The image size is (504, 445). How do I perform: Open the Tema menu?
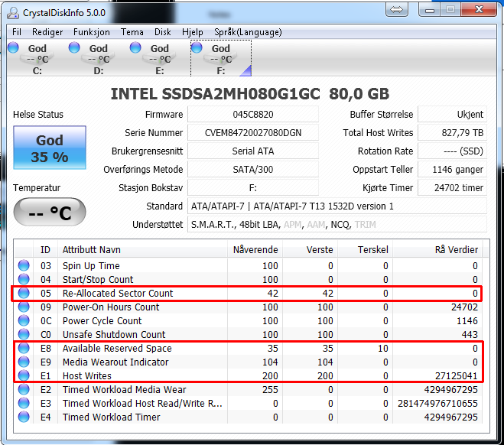(x=132, y=32)
